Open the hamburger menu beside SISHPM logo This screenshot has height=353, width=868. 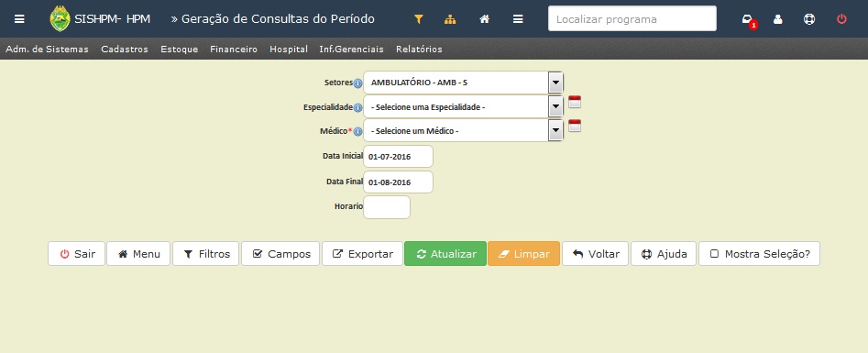tap(19, 19)
